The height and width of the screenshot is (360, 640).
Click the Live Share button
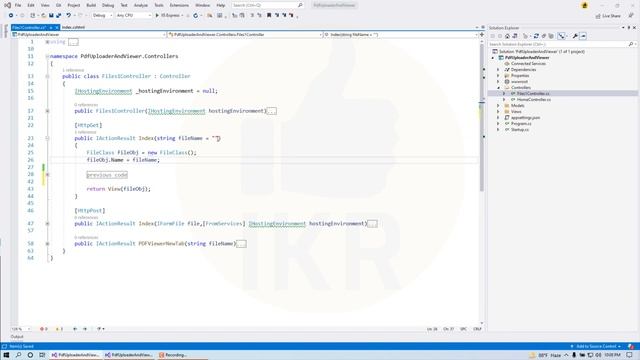tap(608, 16)
